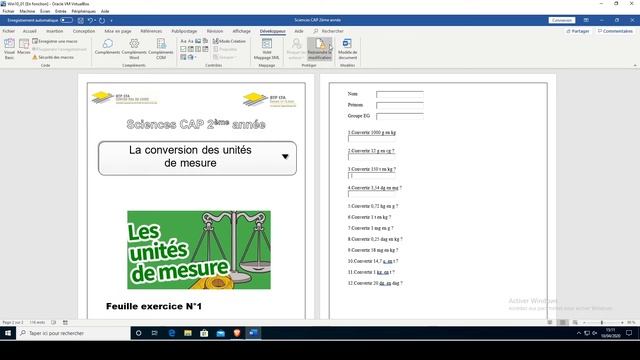Click the Rechercher search box in ribbon
This screenshot has width=640, height=360.
pyautogui.click(x=329, y=31)
